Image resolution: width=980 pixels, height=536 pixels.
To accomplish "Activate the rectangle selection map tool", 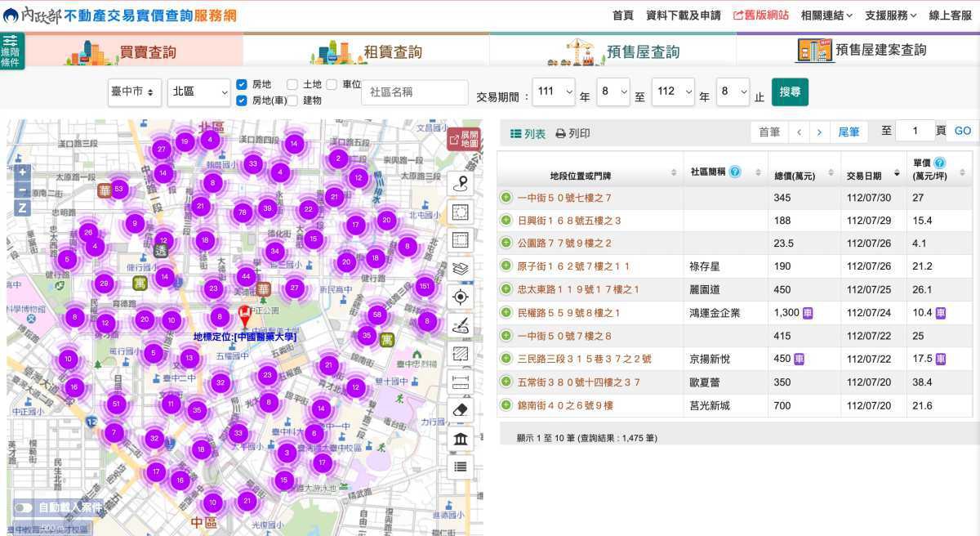I will click(x=461, y=240).
